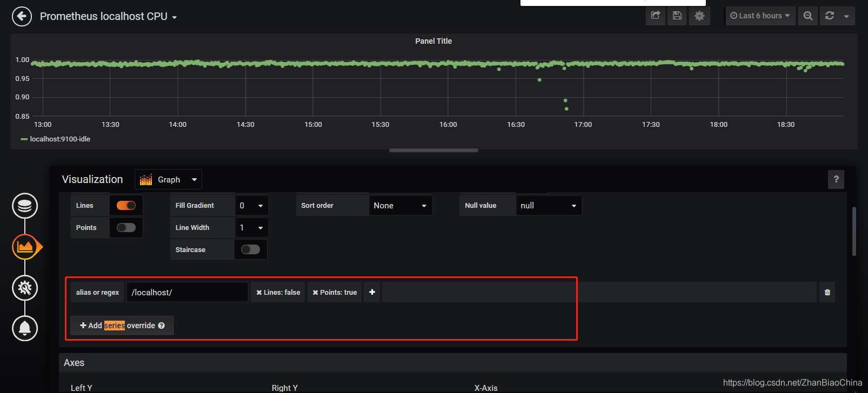Open the refresh interval dropdown arrow
The width and height of the screenshot is (868, 393).
tap(846, 16)
